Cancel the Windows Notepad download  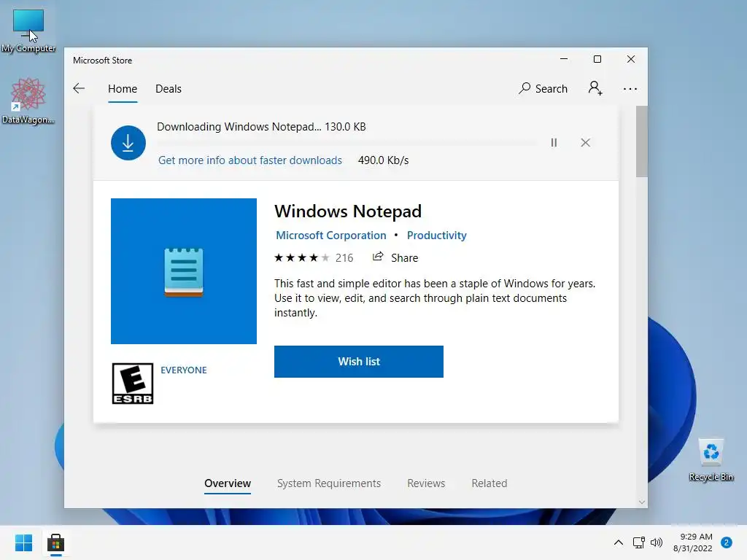pos(586,143)
